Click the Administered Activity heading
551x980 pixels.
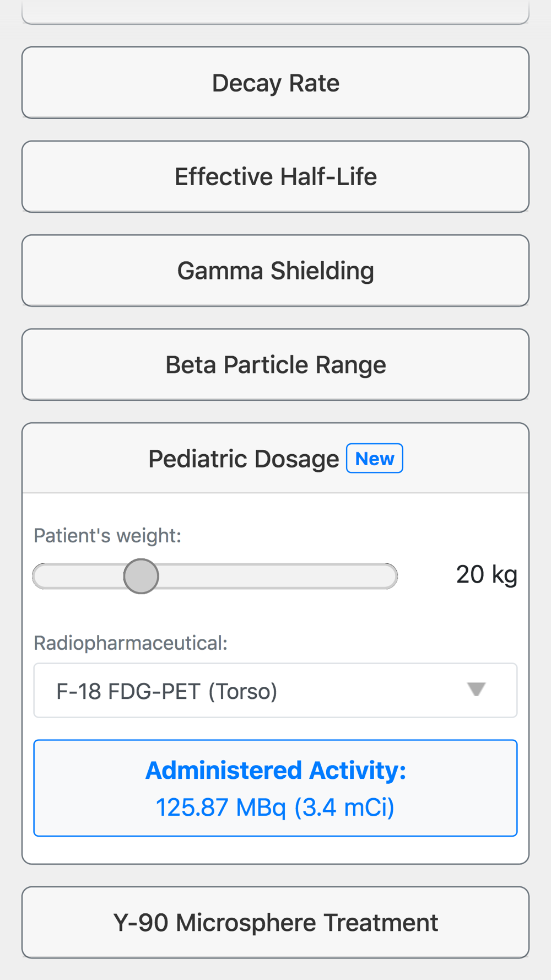point(275,771)
